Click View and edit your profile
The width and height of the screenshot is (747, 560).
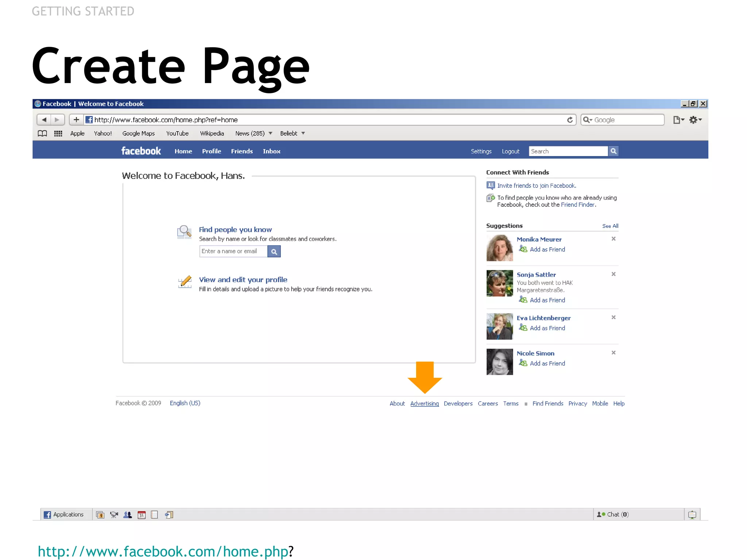point(243,280)
